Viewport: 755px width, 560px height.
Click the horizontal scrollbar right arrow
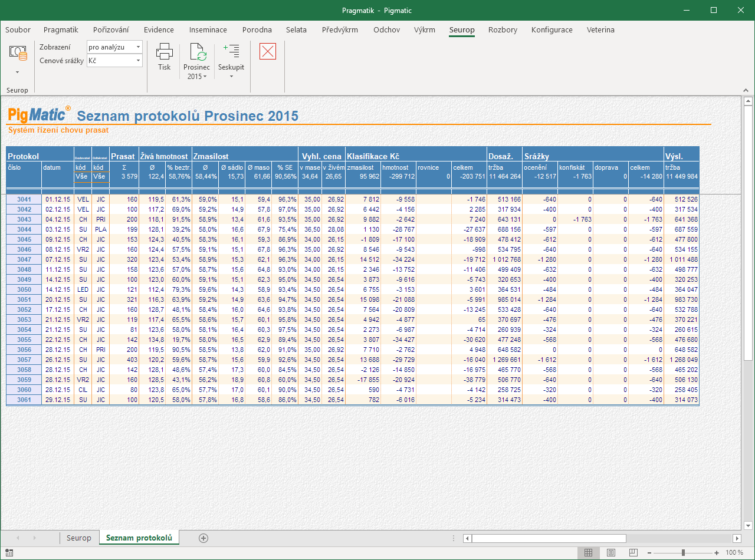[x=737, y=538]
